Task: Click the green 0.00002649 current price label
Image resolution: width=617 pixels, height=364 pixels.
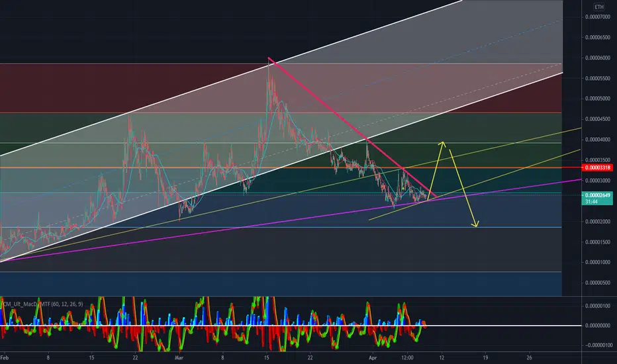Action: [597, 195]
